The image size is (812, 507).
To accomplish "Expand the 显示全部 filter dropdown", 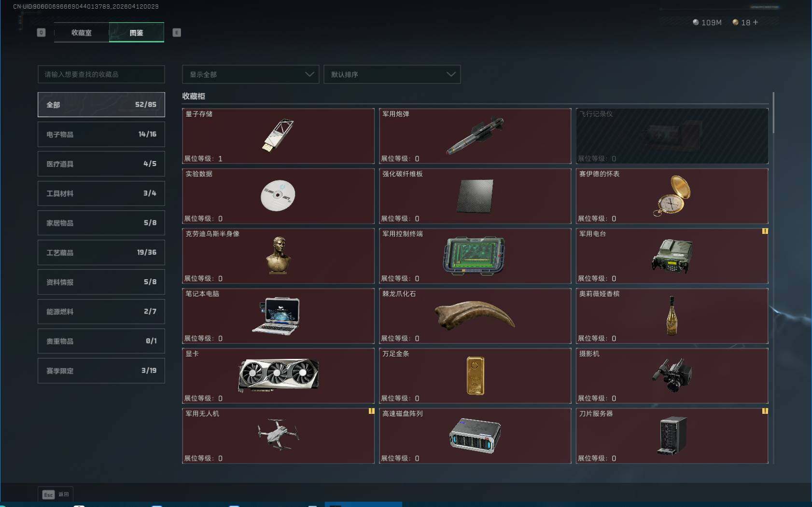I will 251,74.
